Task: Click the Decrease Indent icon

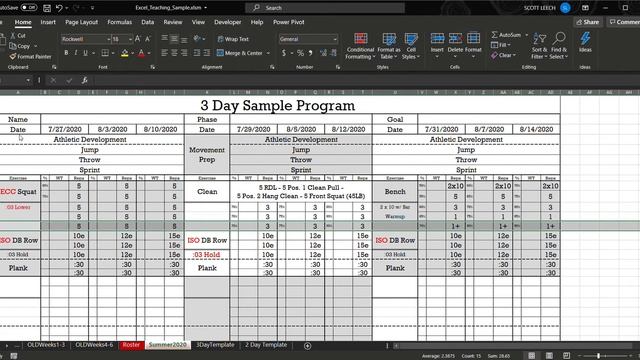Action: [x=197, y=53]
